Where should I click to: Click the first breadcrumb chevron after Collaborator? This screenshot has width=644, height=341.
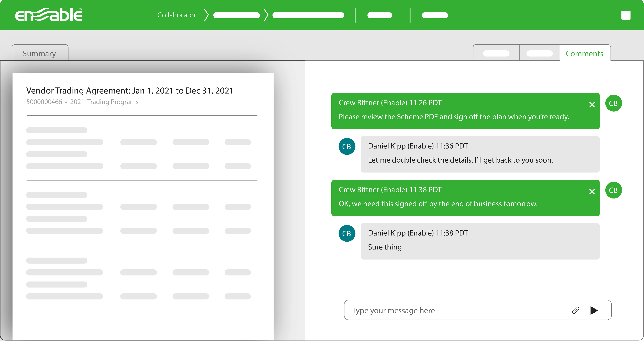(206, 15)
